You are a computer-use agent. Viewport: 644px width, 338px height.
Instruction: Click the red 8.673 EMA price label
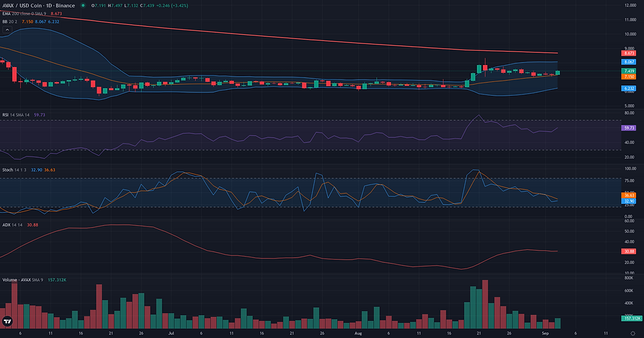(x=630, y=53)
